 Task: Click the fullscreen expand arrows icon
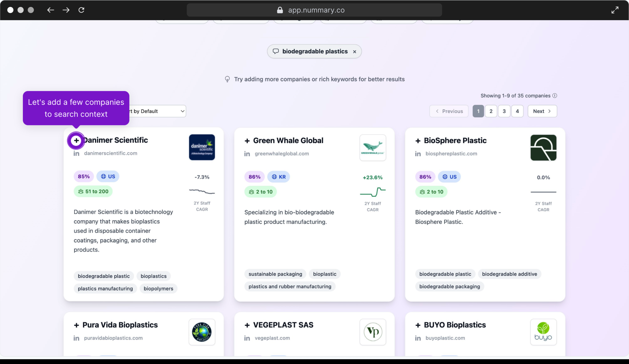tap(615, 10)
